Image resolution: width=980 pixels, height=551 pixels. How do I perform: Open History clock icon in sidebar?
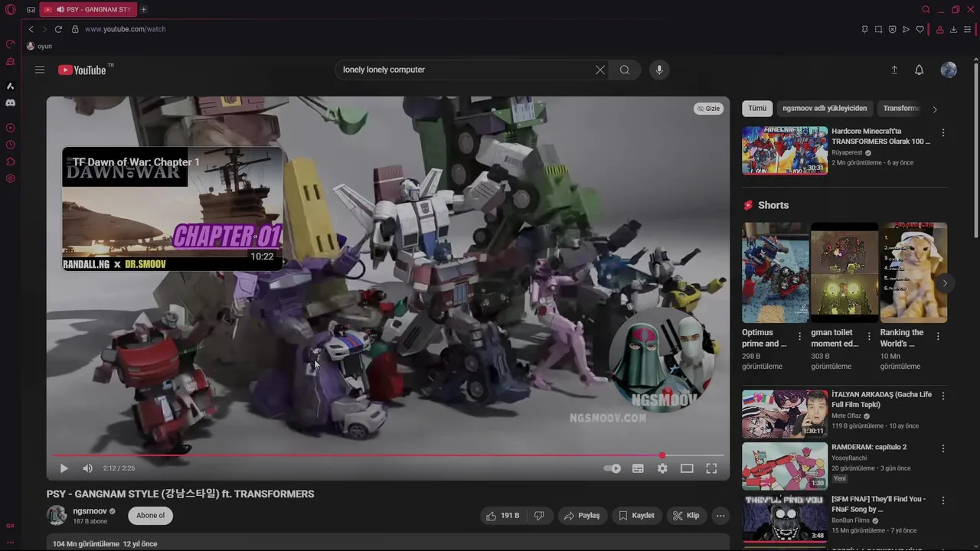(11, 145)
